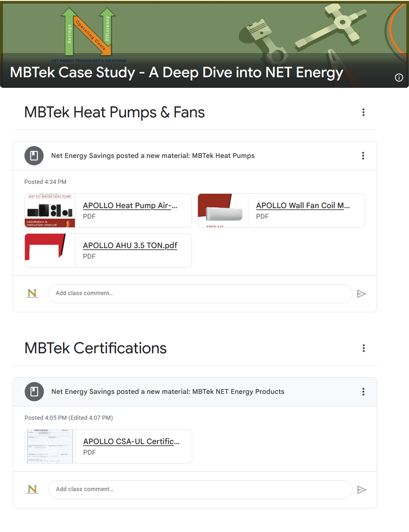
Task: Open APOLLO Wall Fan Coil PDF link
Action: coord(303,205)
